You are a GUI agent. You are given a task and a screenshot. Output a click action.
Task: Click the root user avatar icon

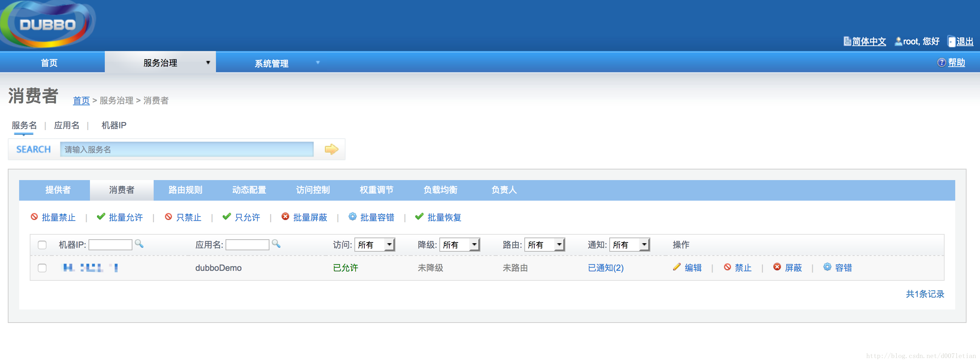[898, 41]
